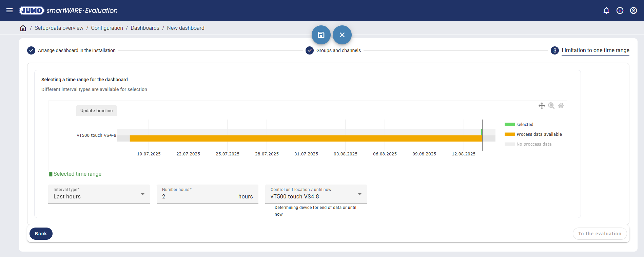Expand the Interval type dropdown
The image size is (644, 257).
coord(99,194)
